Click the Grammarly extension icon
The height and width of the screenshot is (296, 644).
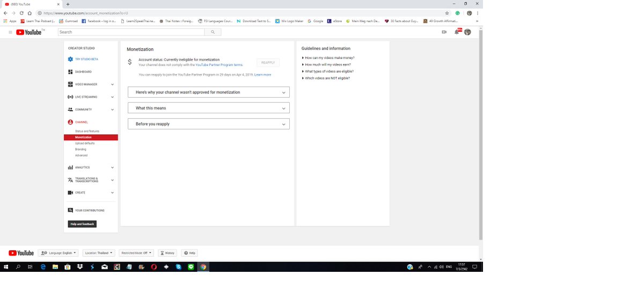[458, 13]
